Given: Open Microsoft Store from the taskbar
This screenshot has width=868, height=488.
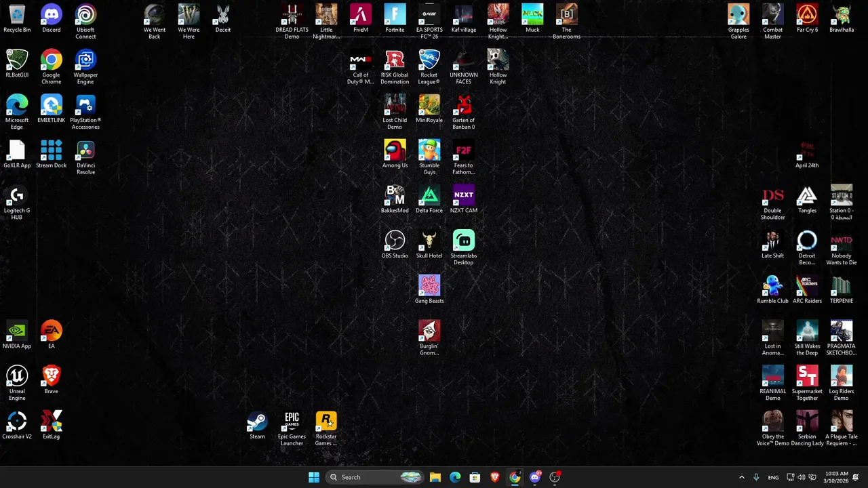Looking at the screenshot, I should tap(475, 477).
